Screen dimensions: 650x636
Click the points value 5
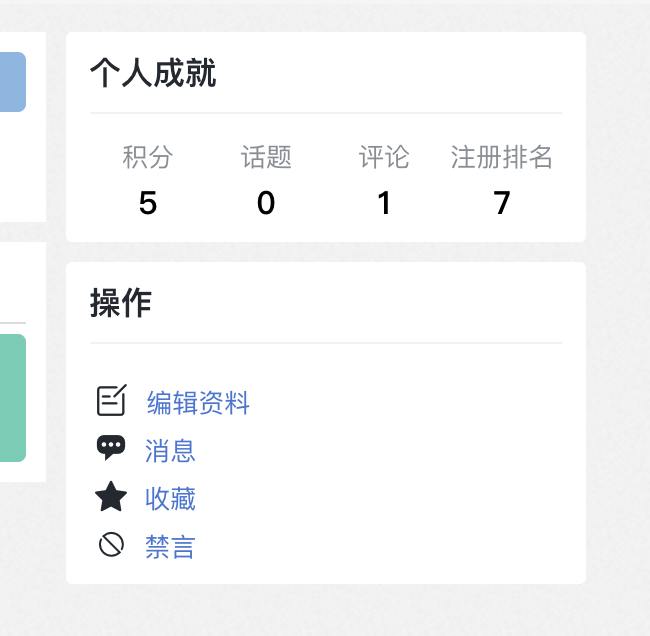click(148, 204)
